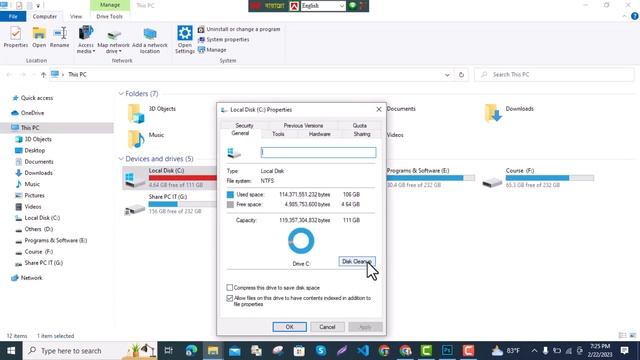
Task: Switch to the View ribbon tab
Action: tap(76, 17)
